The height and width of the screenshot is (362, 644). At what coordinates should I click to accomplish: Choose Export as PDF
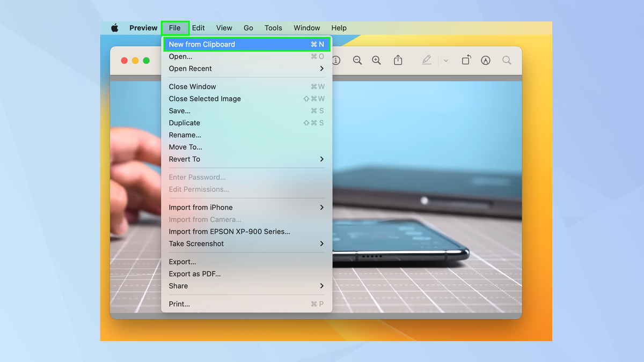coord(247,274)
